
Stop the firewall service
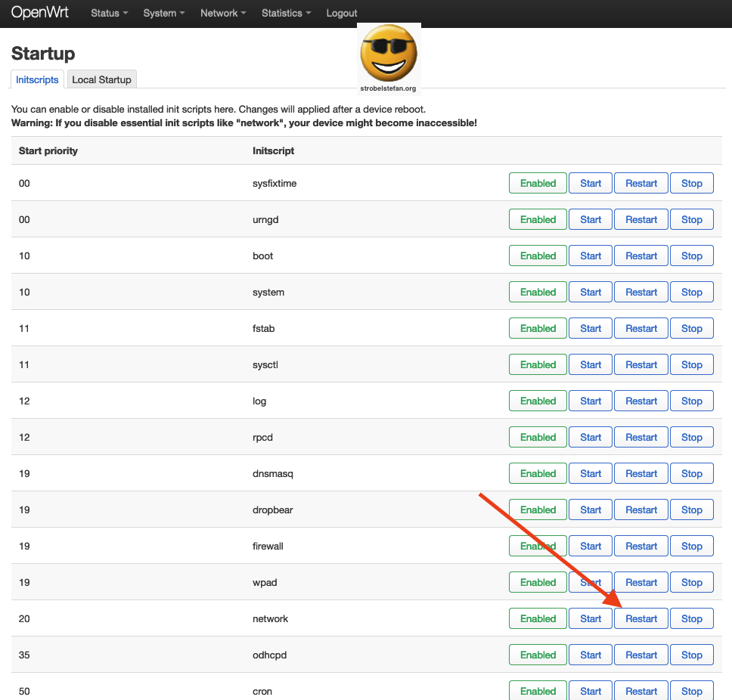(x=691, y=546)
